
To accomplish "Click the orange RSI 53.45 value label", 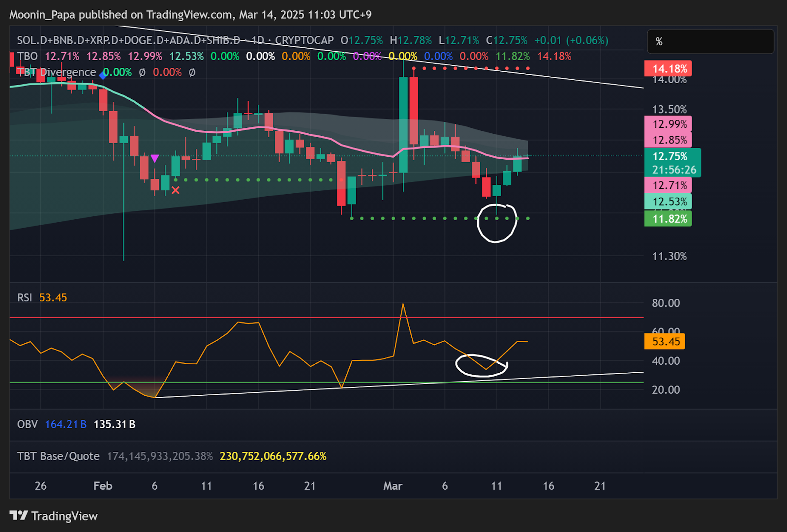I will click(665, 341).
